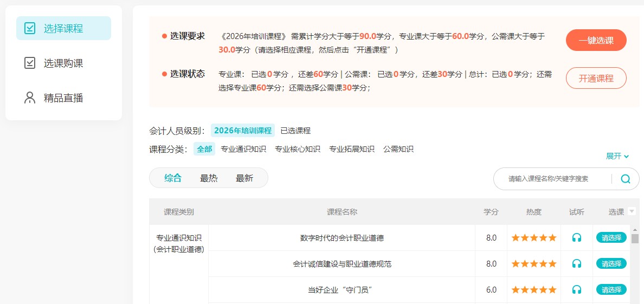Click course name 会计诚信建设与职业道德规范
Viewport: 644px width, 304px height.
tap(342, 263)
